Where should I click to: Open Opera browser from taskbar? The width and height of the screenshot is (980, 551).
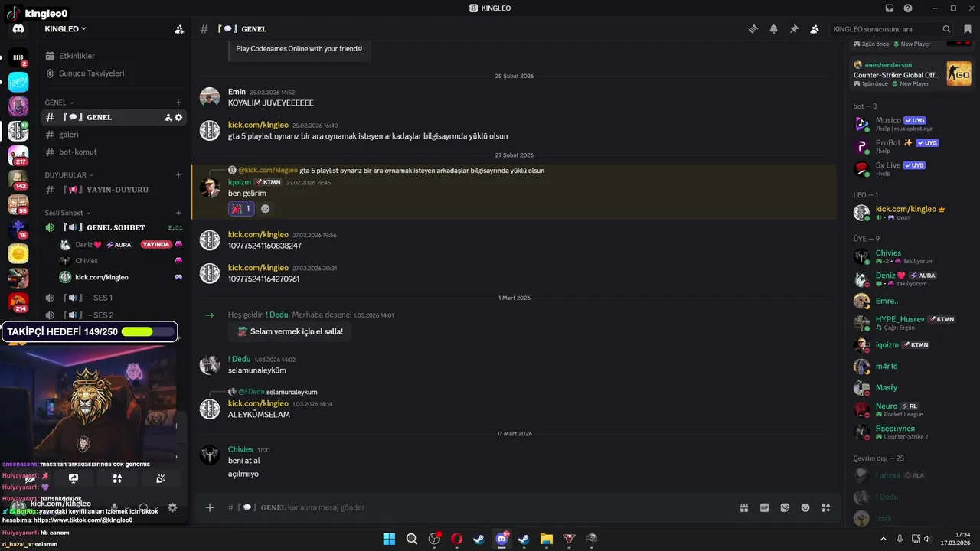point(456,539)
